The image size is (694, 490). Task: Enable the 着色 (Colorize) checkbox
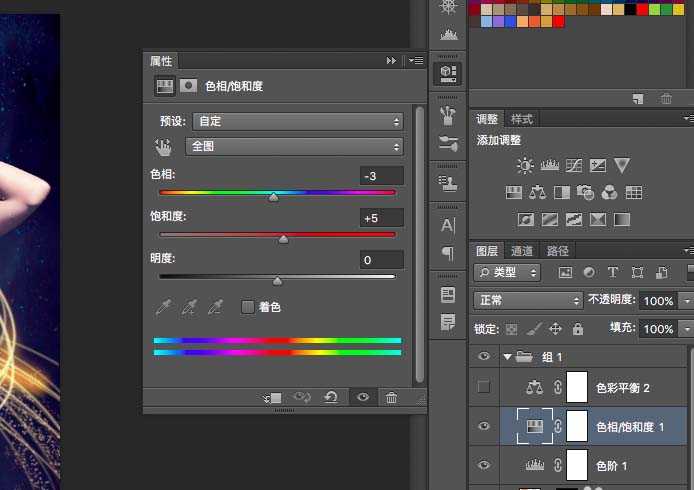click(248, 307)
